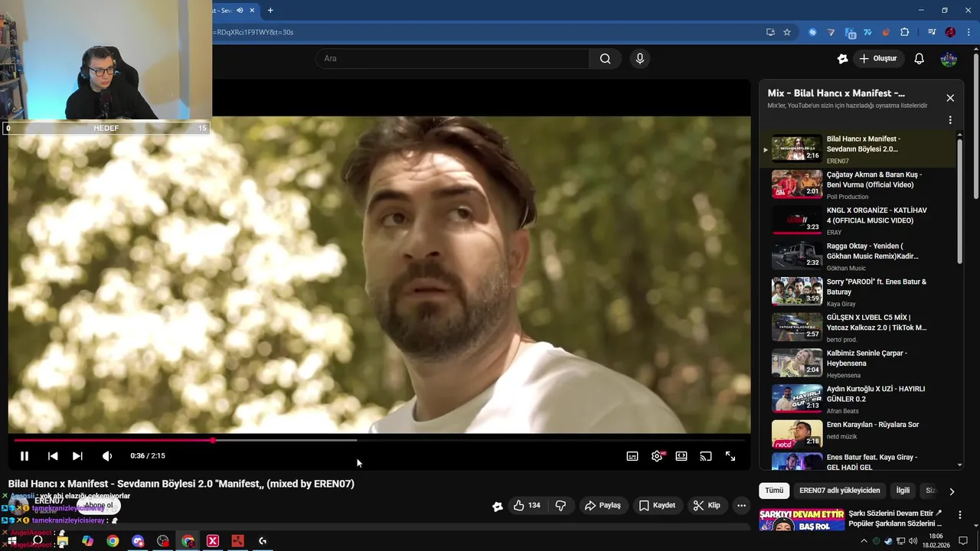Seek along the red video progress bar

point(380,440)
